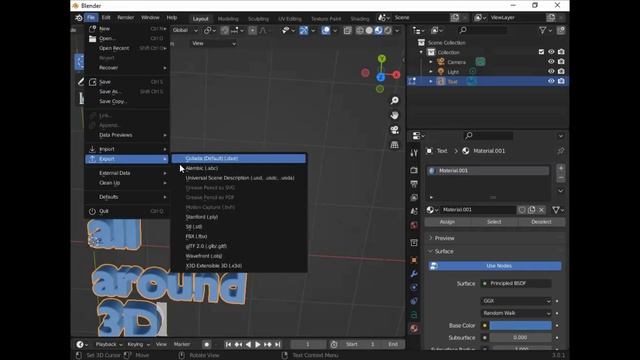640x360 pixels.
Task: Click the zoom magnifier icon in viewport
Action: [x=394, y=100]
